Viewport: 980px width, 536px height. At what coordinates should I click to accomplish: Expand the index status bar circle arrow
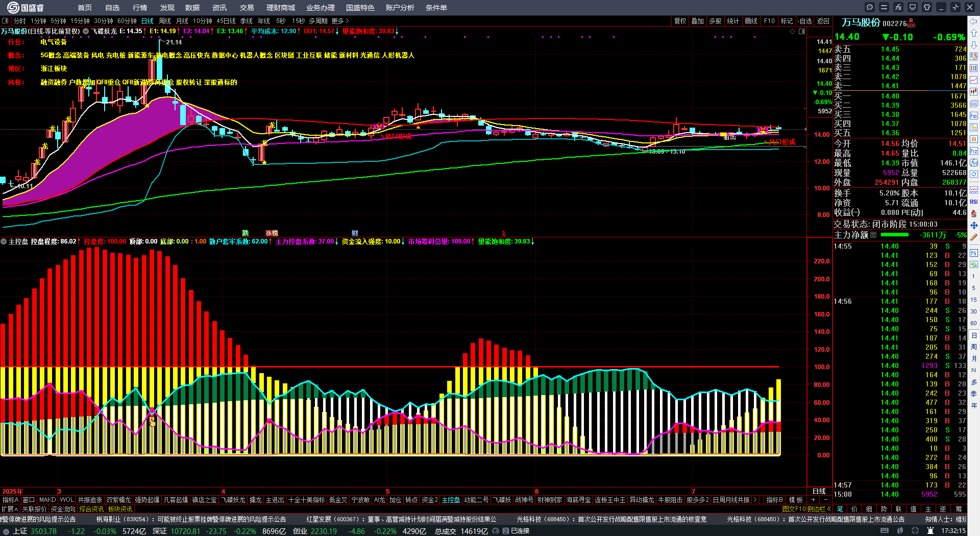pos(6,531)
